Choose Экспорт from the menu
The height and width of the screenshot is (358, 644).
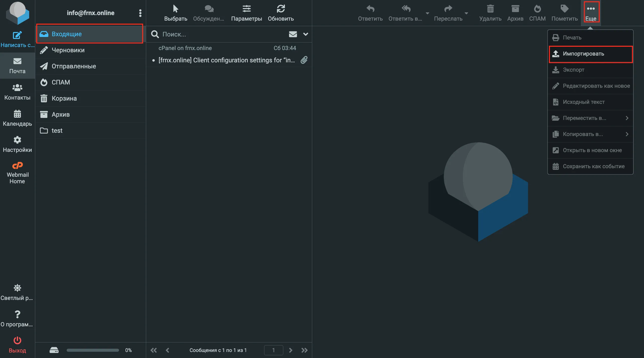(590, 70)
